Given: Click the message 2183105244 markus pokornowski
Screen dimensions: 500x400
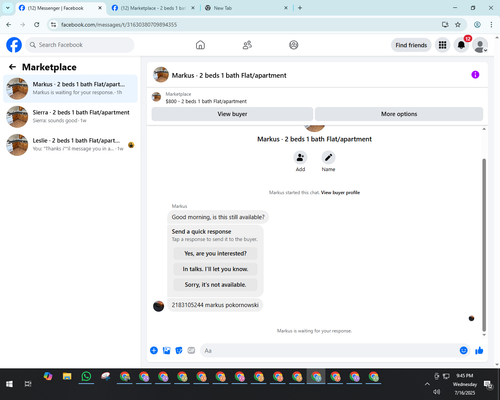Looking at the screenshot, I should [215, 305].
